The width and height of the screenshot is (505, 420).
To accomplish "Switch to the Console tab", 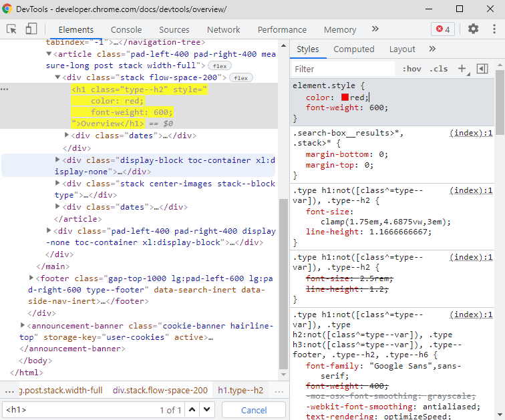I will tap(126, 29).
